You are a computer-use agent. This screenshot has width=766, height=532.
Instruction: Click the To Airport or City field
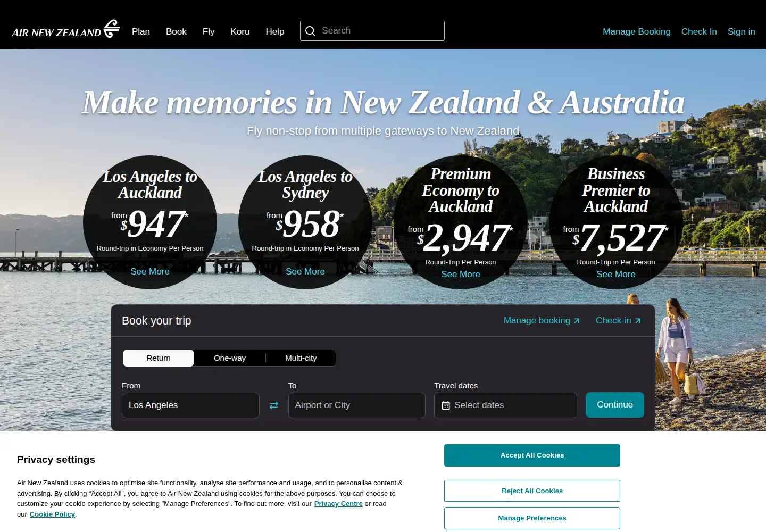pos(357,405)
